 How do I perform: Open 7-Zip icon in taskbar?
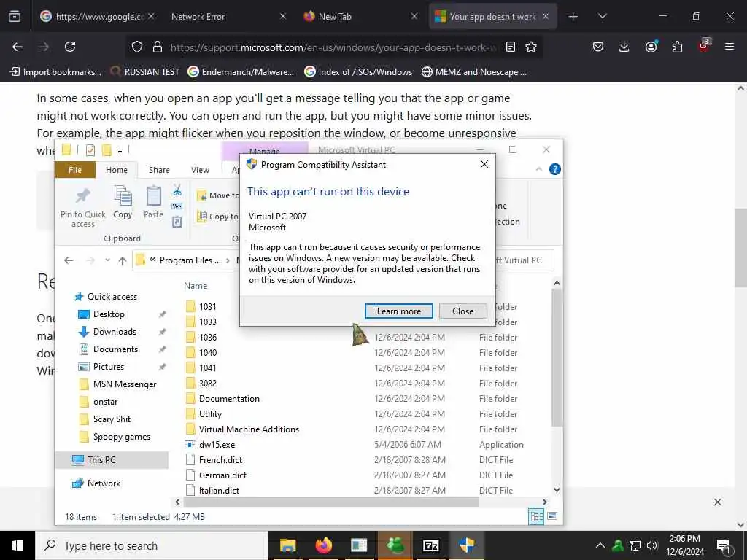pos(430,545)
